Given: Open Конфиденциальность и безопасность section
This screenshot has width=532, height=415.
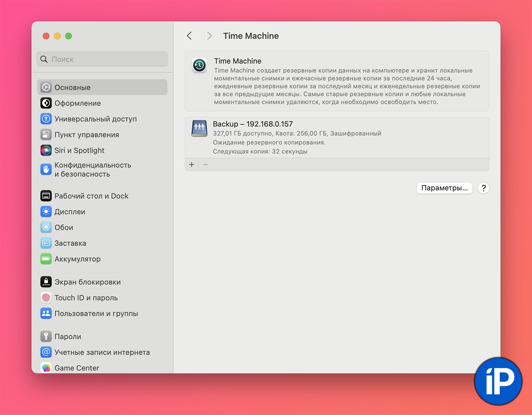Looking at the screenshot, I should (x=102, y=170).
